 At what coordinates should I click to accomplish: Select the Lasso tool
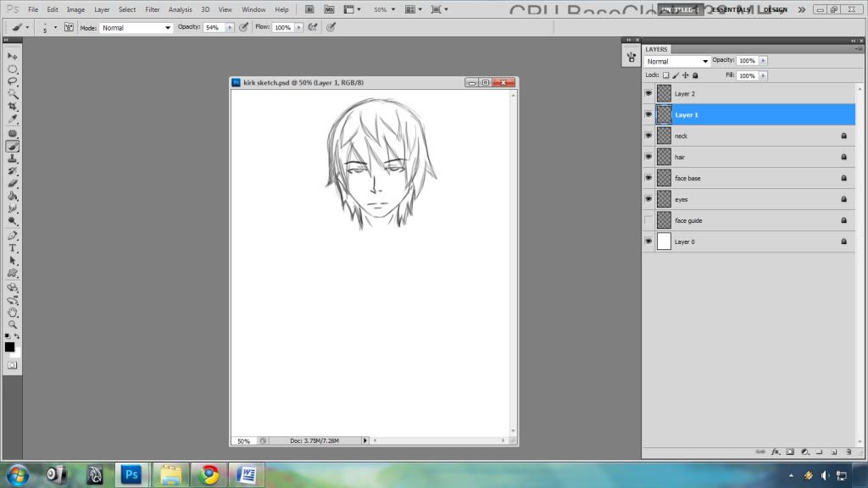click(13, 81)
